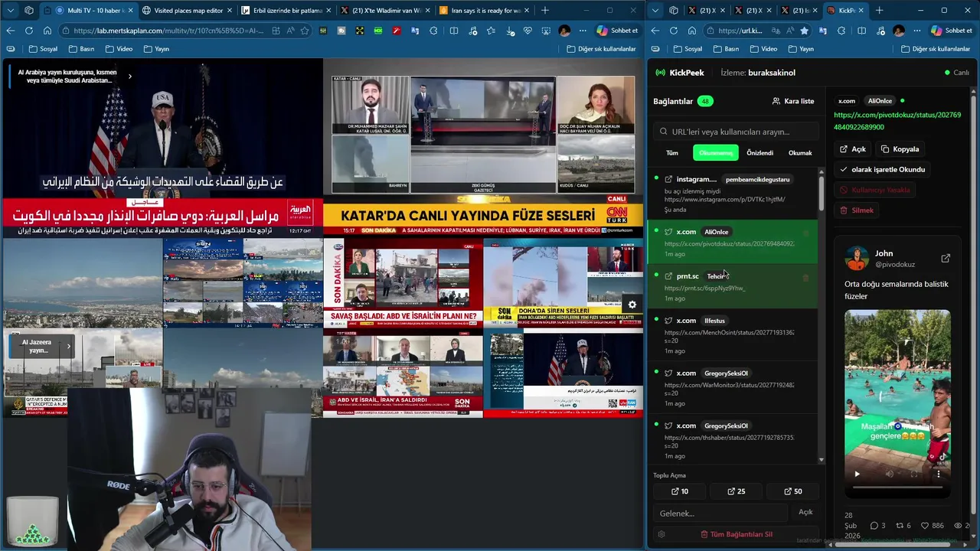The image size is (980, 551).
Task: Click the settings gear on the Multi TV grid
Action: click(632, 305)
